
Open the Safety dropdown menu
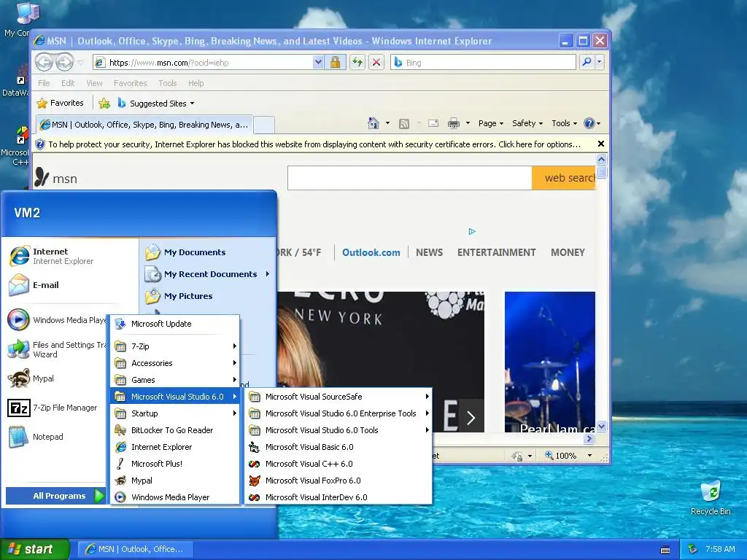click(527, 123)
